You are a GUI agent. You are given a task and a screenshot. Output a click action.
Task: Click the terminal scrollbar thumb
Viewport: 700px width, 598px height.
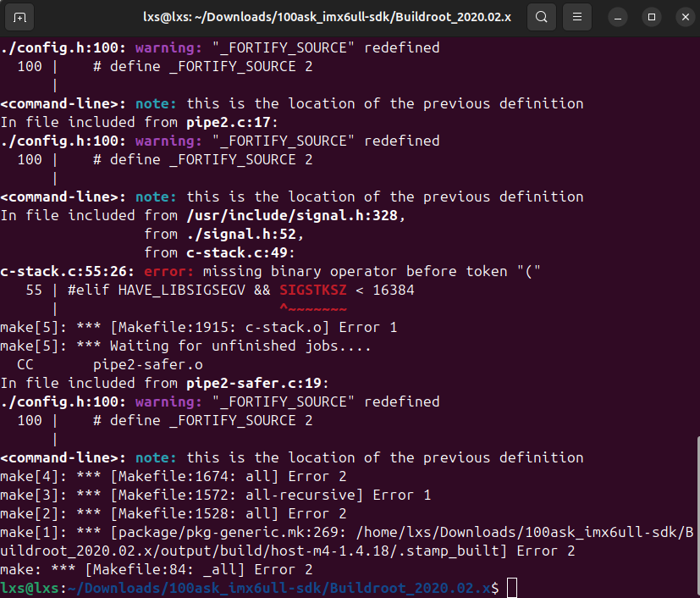click(x=696, y=515)
